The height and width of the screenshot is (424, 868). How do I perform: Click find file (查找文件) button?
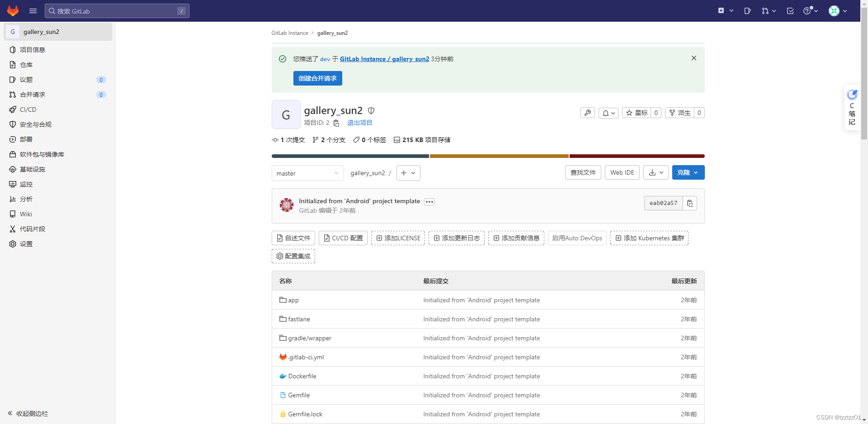[x=583, y=172]
